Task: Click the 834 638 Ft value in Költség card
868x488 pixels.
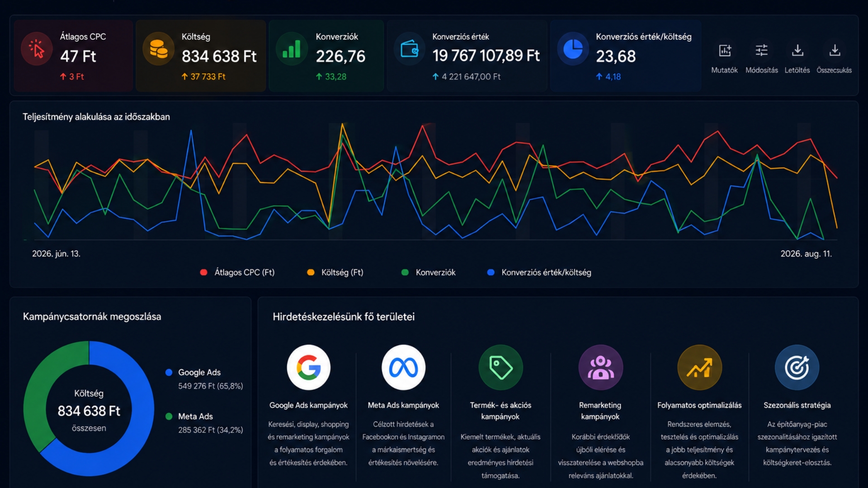Action: (219, 56)
